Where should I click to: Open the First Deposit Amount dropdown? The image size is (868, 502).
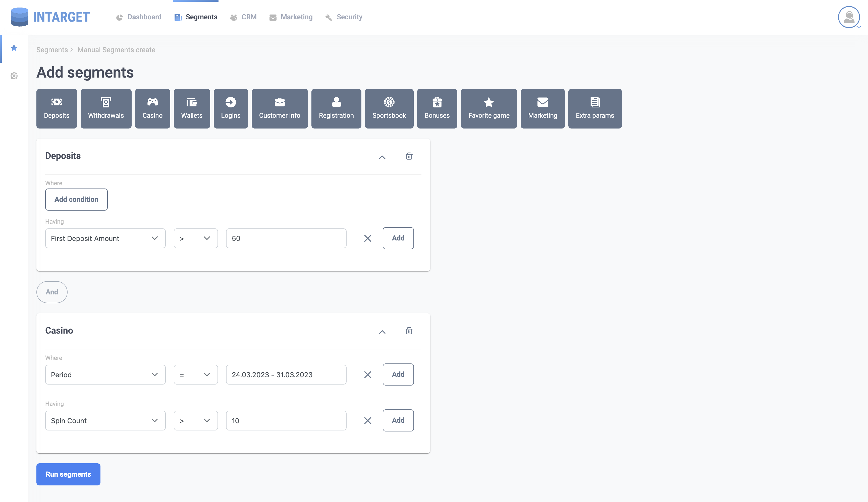[x=105, y=238]
